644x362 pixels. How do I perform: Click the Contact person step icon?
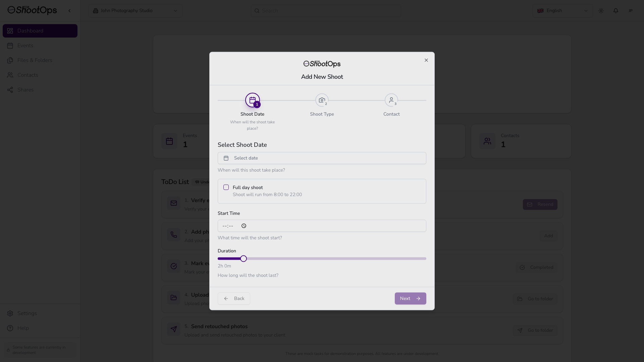(391, 100)
